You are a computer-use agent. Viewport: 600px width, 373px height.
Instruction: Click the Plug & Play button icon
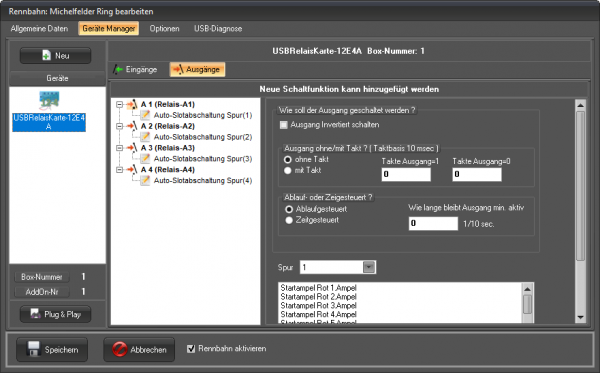[x=36, y=314]
